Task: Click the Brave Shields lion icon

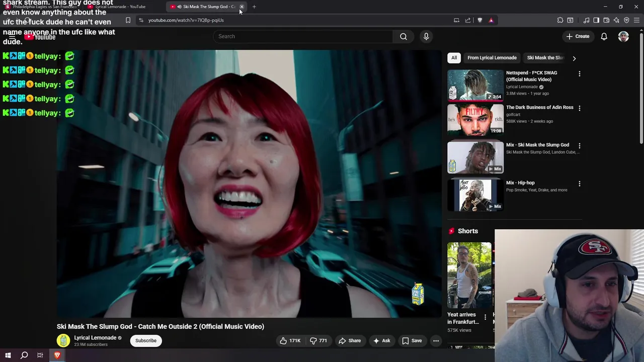Action: pyautogui.click(x=479, y=20)
